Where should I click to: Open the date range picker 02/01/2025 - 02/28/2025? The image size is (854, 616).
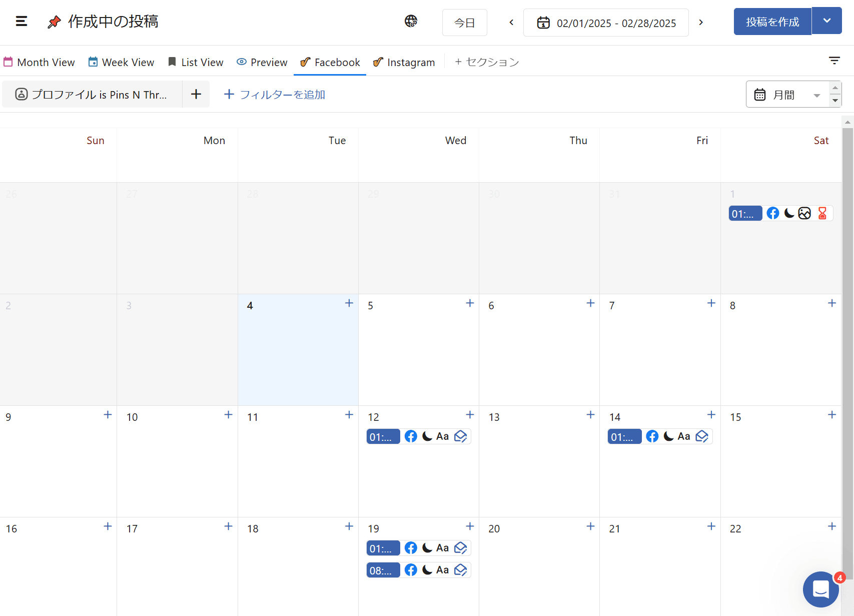(x=606, y=23)
